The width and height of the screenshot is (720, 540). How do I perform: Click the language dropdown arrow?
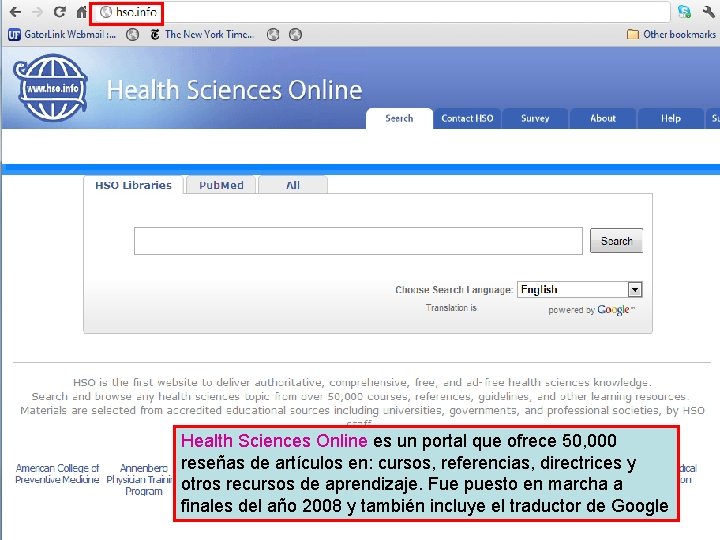(x=635, y=290)
